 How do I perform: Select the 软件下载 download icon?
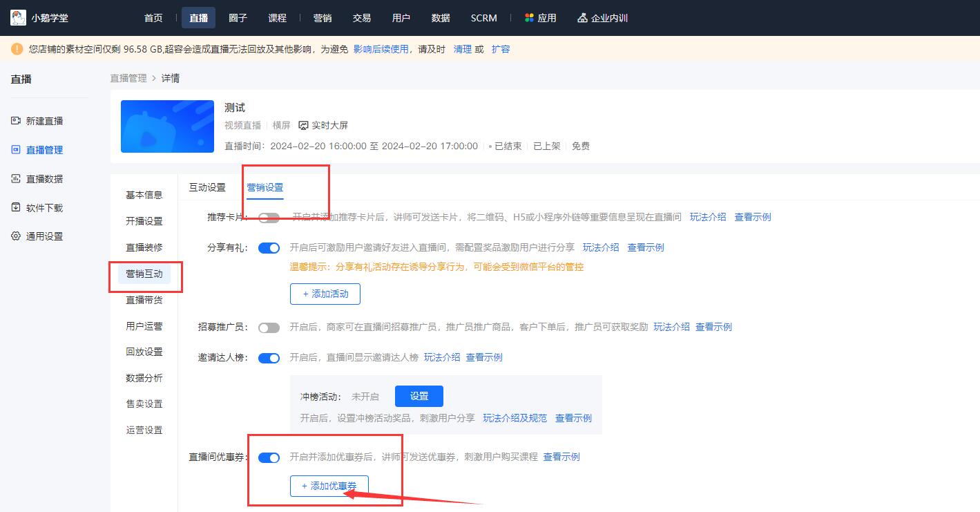(16, 207)
